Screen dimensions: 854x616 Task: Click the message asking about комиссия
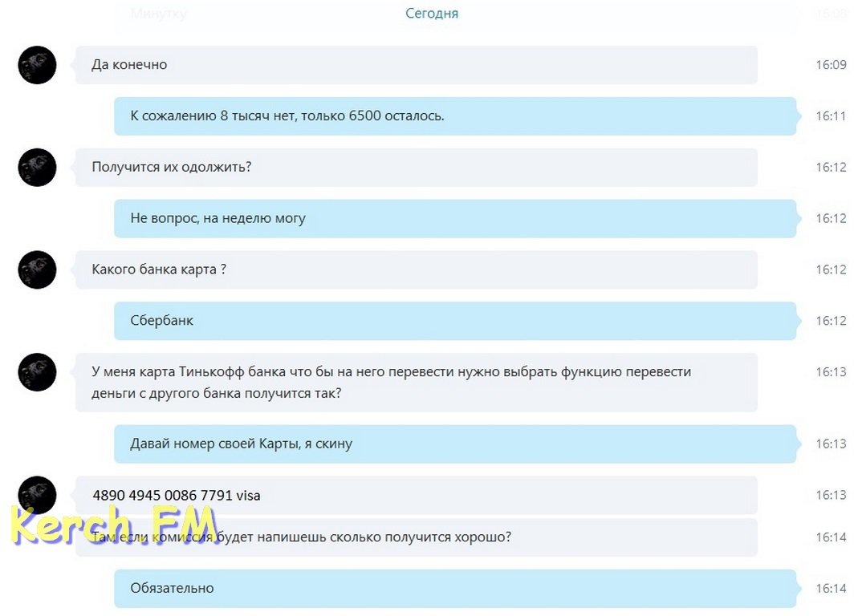point(416,537)
